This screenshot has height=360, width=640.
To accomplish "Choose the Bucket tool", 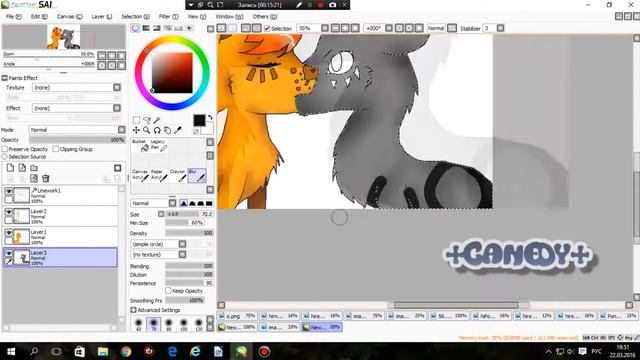I will [140, 145].
